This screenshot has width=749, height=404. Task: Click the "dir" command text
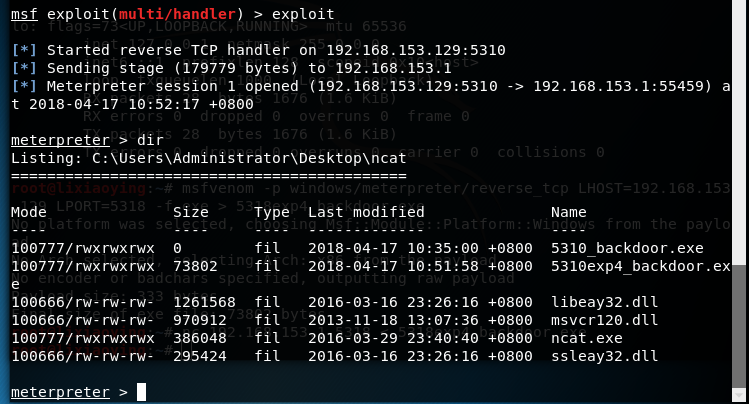coord(150,140)
